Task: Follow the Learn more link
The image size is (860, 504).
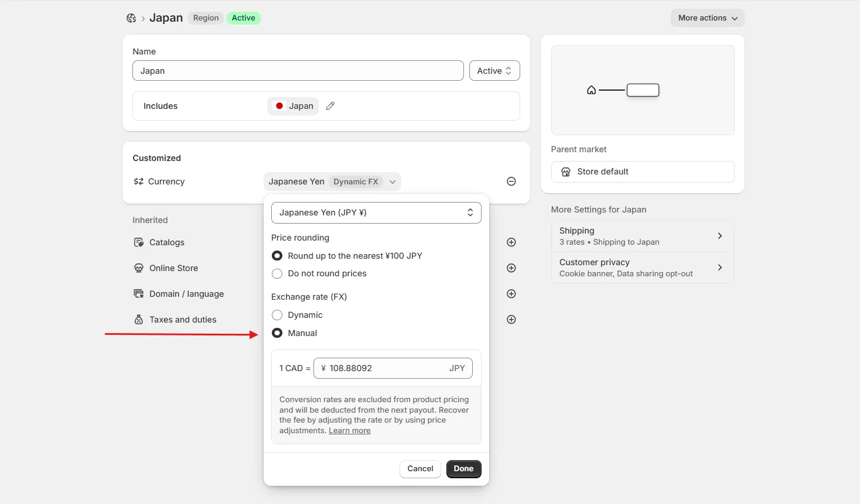Action: tap(350, 431)
